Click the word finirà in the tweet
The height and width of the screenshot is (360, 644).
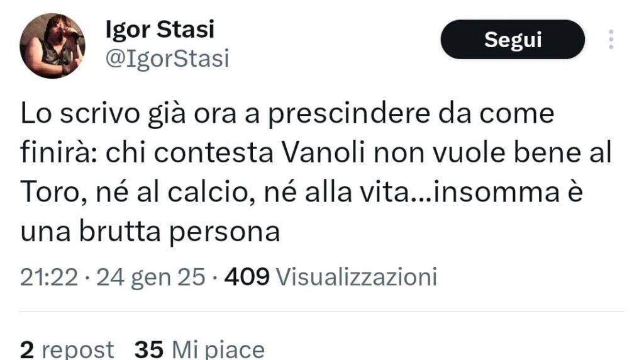tap(58, 152)
